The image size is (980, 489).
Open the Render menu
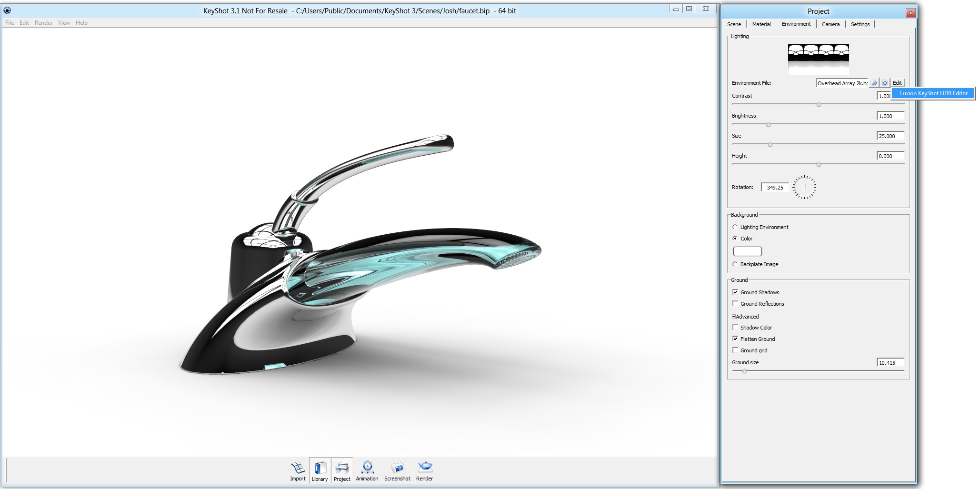click(x=44, y=22)
